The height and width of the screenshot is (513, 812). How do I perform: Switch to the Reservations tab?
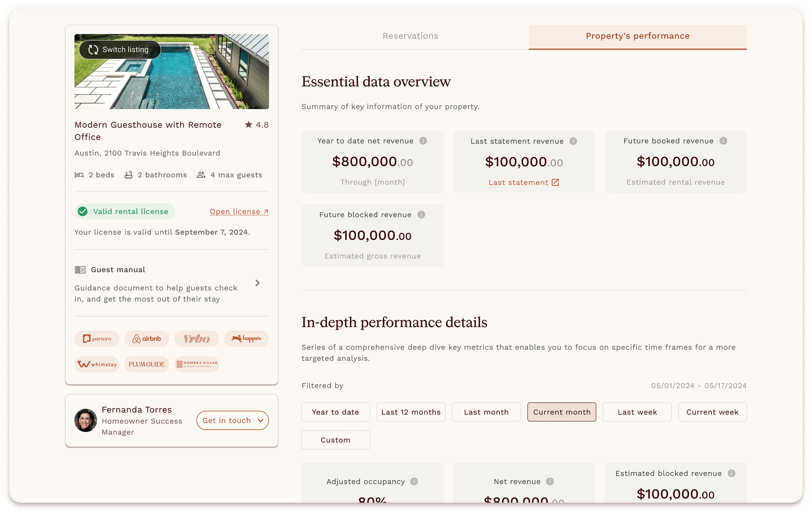pos(411,36)
